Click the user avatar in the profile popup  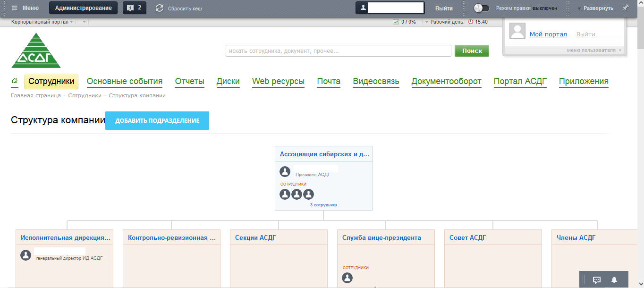pyautogui.click(x=517, y=31)
